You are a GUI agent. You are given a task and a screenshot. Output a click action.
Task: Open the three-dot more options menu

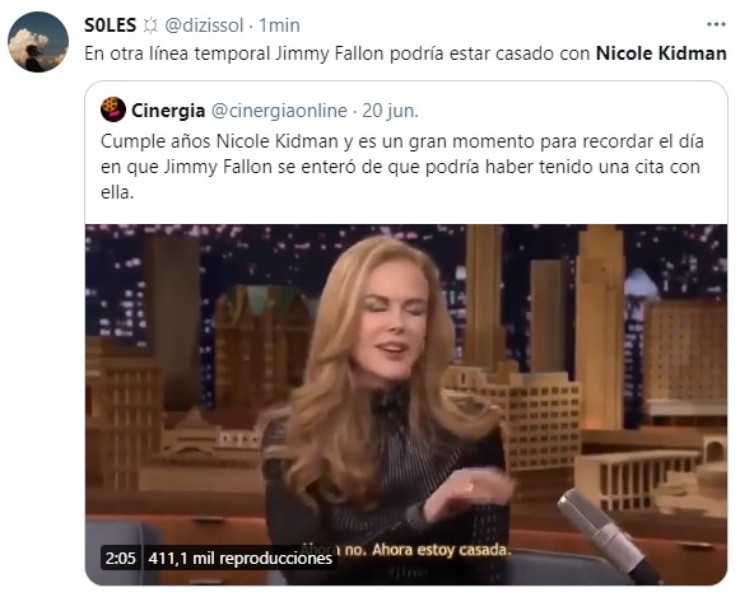coord(715,25)
